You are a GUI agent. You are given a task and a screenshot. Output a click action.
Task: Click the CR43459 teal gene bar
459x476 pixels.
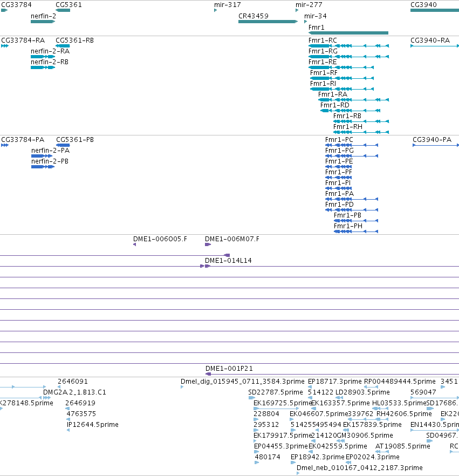(268, 22)
